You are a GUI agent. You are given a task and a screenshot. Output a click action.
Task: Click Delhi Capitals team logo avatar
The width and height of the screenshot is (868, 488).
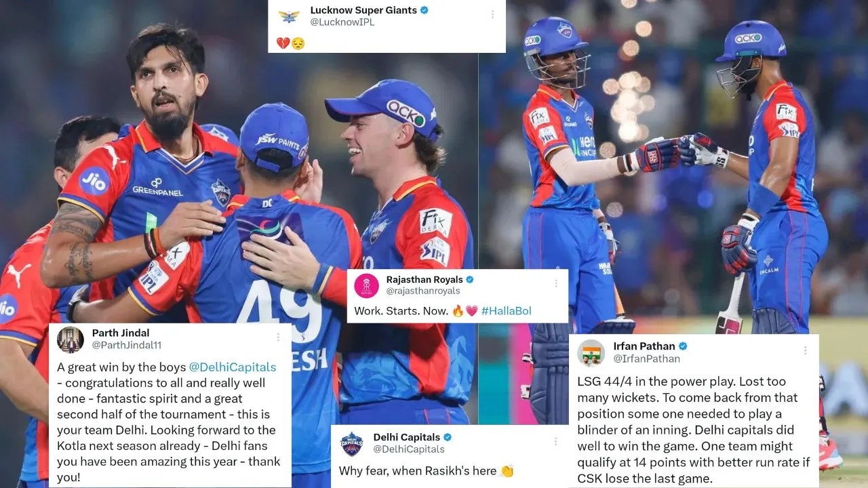[x=351, y=443]
